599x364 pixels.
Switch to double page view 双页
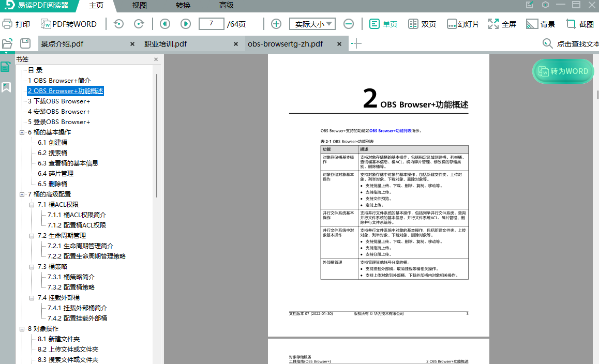(422, 24)
